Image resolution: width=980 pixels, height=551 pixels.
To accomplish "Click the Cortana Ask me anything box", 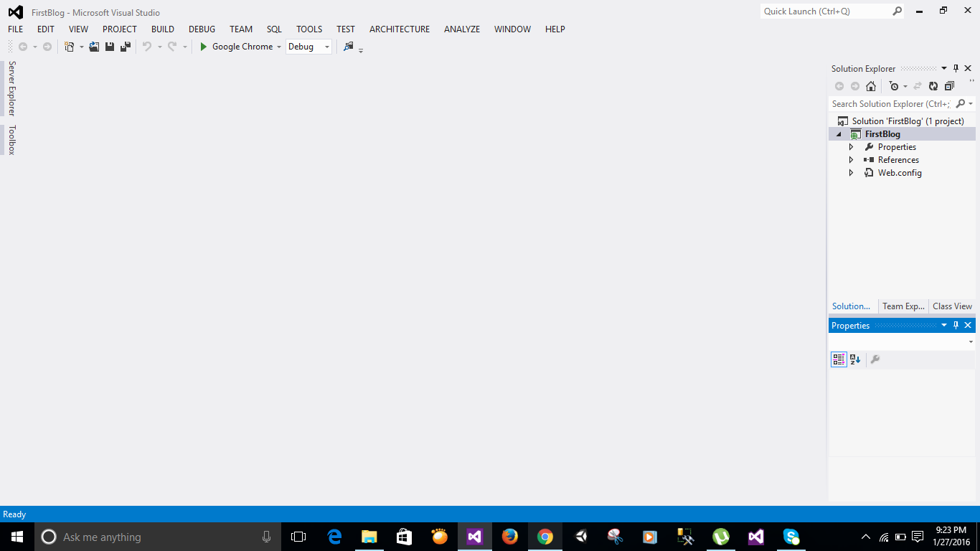I will point(159,537).
